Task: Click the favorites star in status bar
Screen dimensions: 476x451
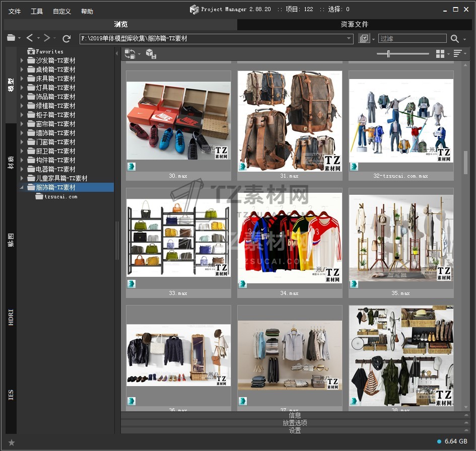Action: [x=12, y=442]
